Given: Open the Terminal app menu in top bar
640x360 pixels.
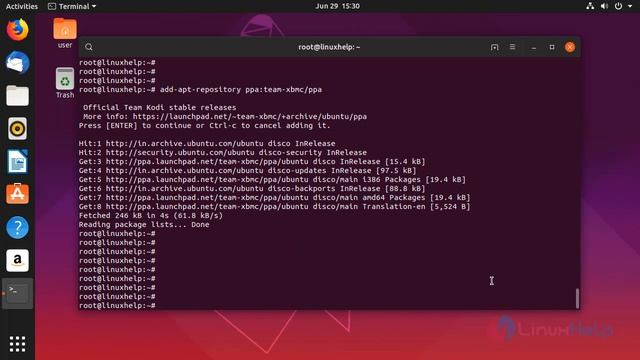Looking at the screenshot, I should (x=72, y=6).
